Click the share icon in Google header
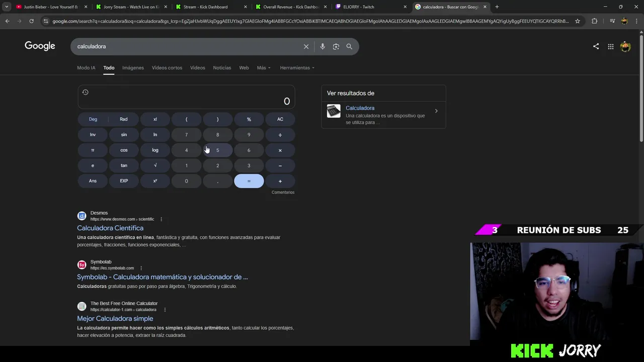Image resolution: width=644 pixels, height=362 pixels. (596, 46)
